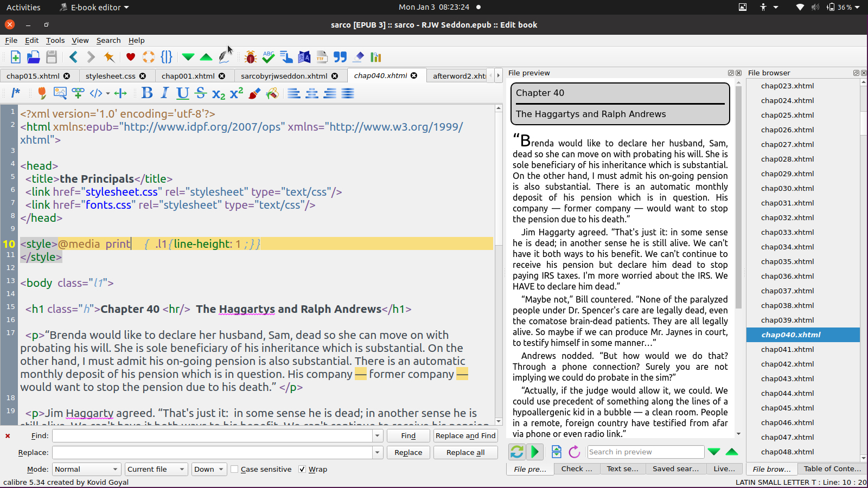Open the search Mode dropdown showing Normal
868x488 pixels.
(x=86, y=470)
